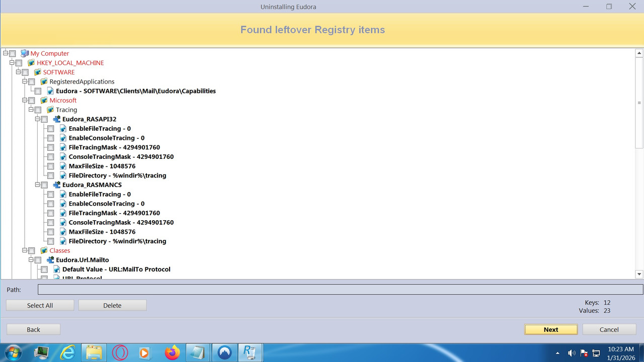Click the Eudora_RASAPI32 key icon
Screen dimensions: 644x362
[x=57, y=119]
